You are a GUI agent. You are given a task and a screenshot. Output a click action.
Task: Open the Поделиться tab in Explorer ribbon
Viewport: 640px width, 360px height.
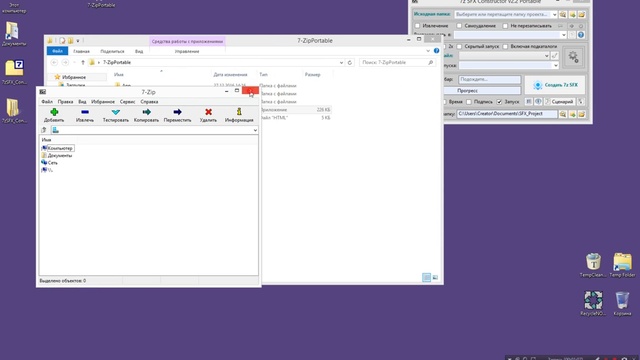click(112, 51)
